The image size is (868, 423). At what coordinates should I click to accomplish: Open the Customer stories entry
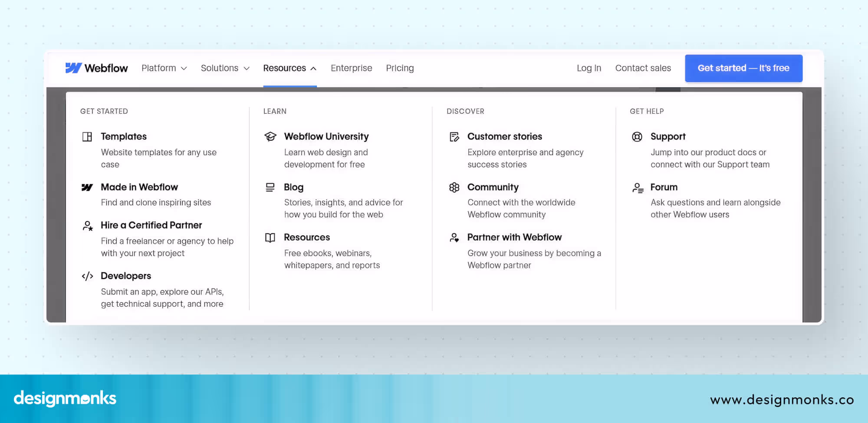pos(505,136)
